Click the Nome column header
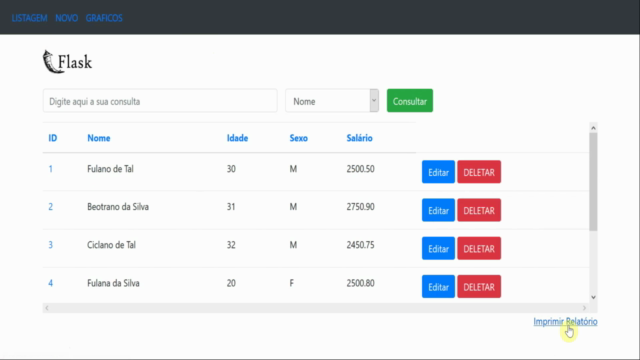Screen dimensions: 640x360 [99, 138]
